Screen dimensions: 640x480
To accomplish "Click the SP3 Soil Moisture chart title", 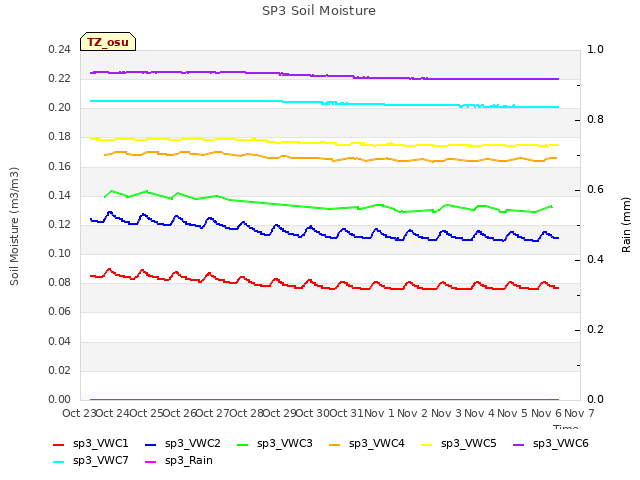I will pyautogui.click(x=319, y=11).
